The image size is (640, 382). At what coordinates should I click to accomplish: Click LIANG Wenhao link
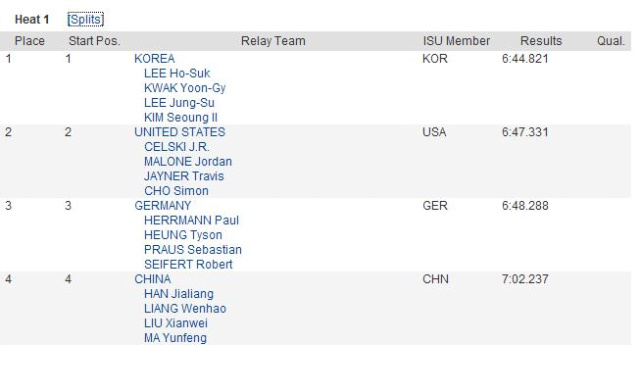pyautogui.click(x=185, y=309)
